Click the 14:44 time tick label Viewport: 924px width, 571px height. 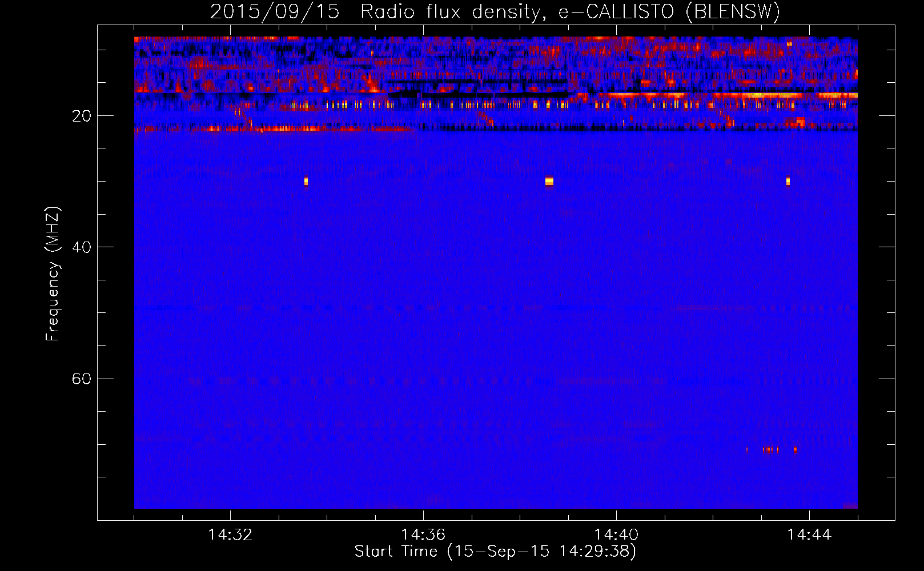click(809, 535)
